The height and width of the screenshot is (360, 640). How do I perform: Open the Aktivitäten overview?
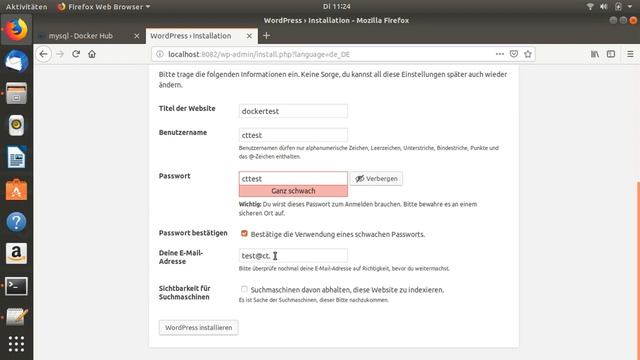[26, 7]
